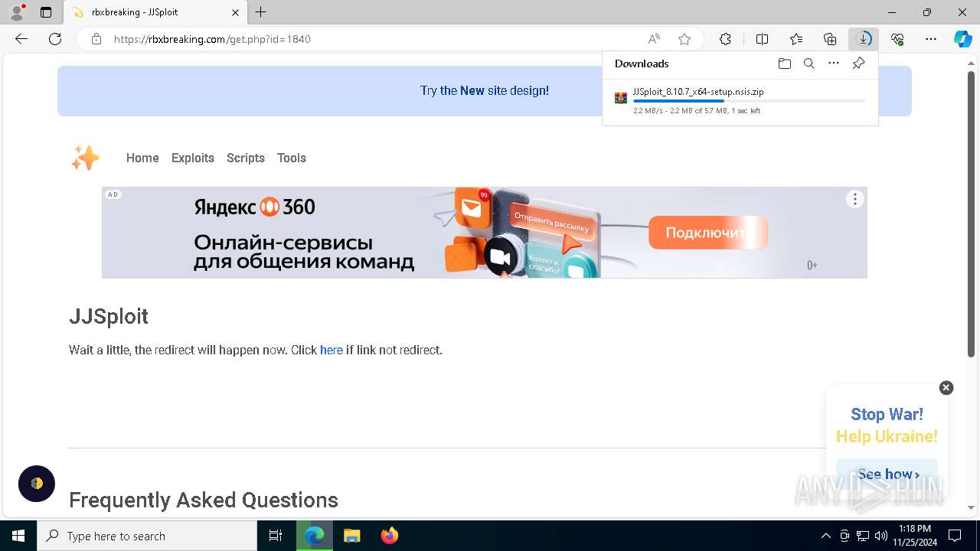Pin the Downloads panel
Screen dimensions: 980x551
(x=858, y=64)
